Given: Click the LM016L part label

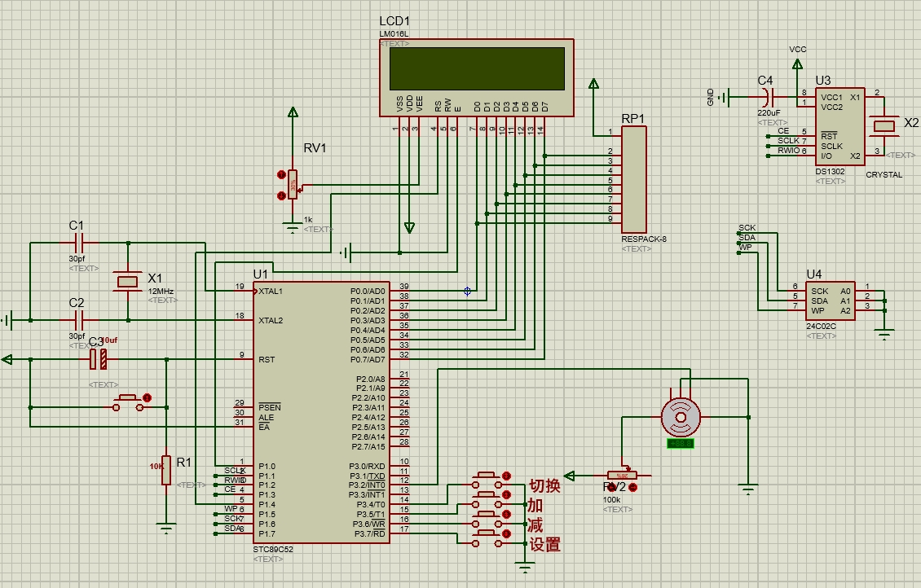Looking at the screenshot, I should 394,34.
